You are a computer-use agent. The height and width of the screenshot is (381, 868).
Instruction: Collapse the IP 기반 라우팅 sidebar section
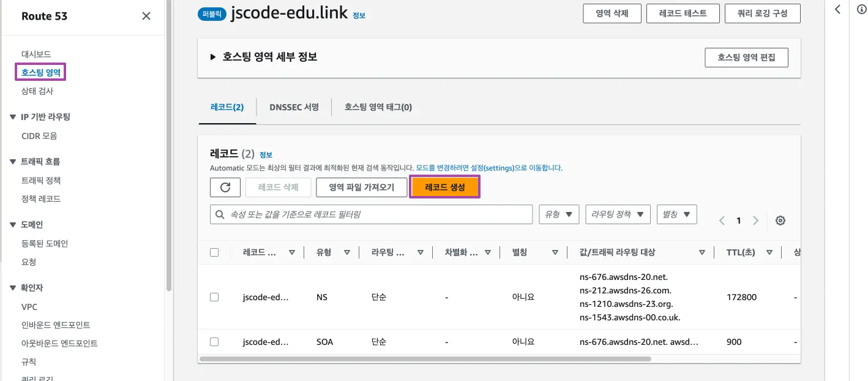[x=13, y=117]
